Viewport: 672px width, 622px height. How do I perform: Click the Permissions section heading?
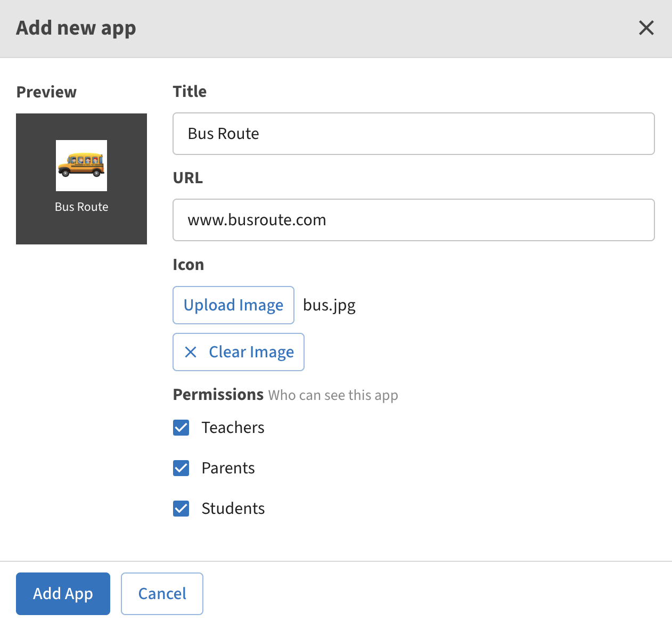click(x=218, y=395)
